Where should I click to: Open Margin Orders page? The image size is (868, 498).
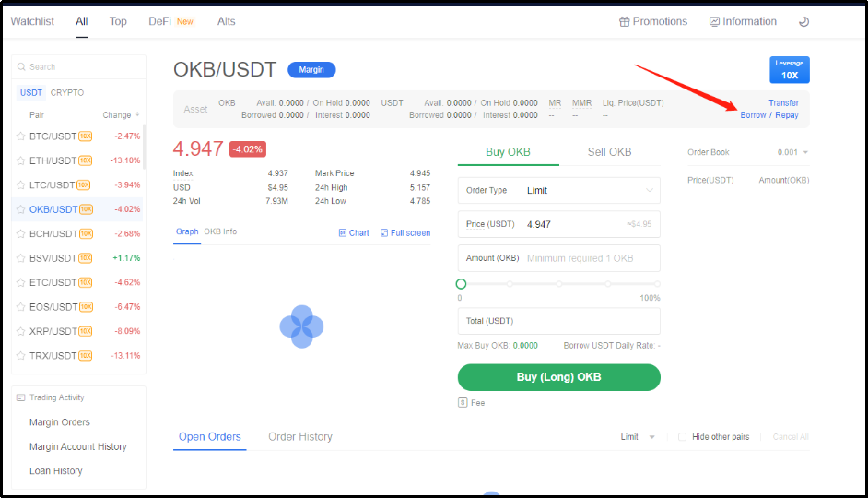(x=60, y=422)
